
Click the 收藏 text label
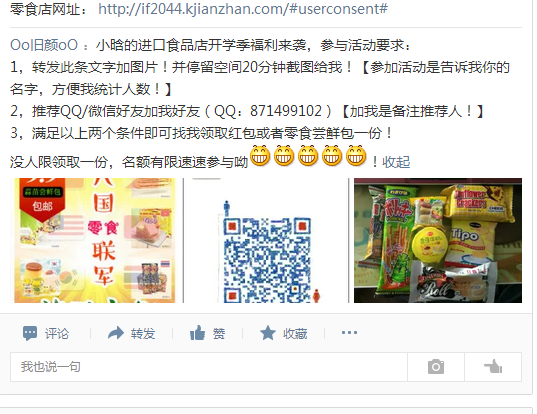(295, 333)
